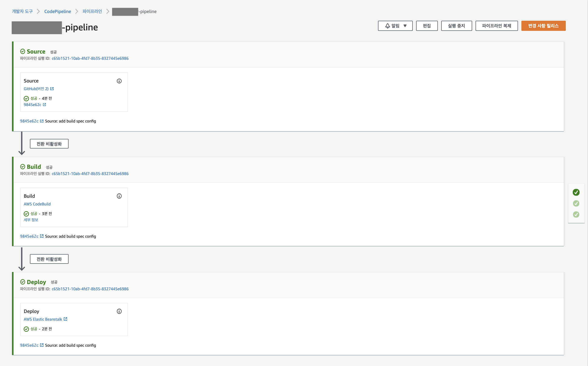Click Build stage heading text
Screen dimensions: 588x366
(34, 167)
